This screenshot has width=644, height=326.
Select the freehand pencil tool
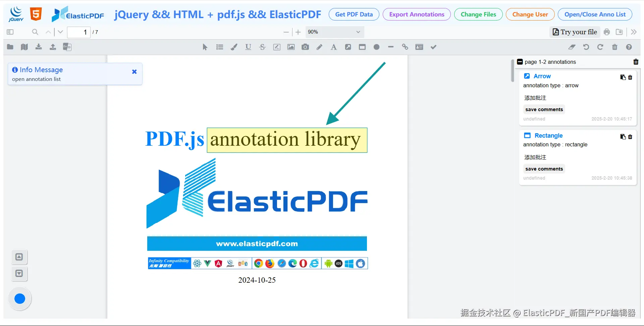[x=319, y=47]
